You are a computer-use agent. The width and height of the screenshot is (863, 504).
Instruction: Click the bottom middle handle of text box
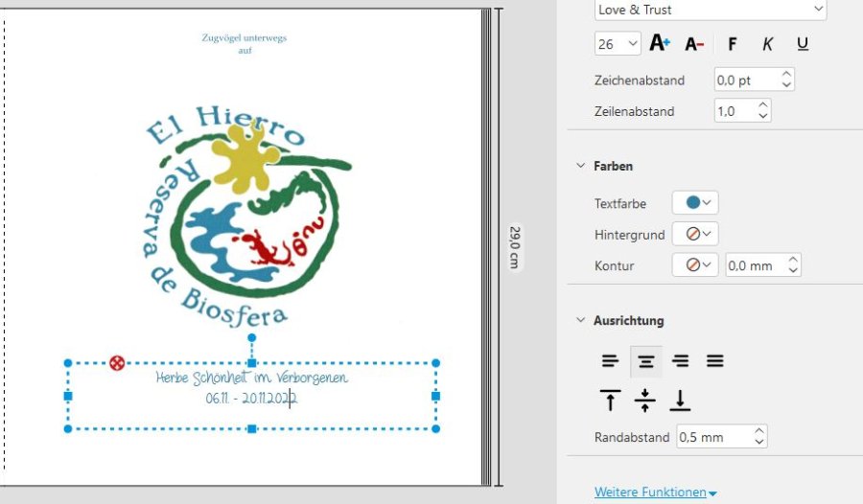[x=251, y=428]
